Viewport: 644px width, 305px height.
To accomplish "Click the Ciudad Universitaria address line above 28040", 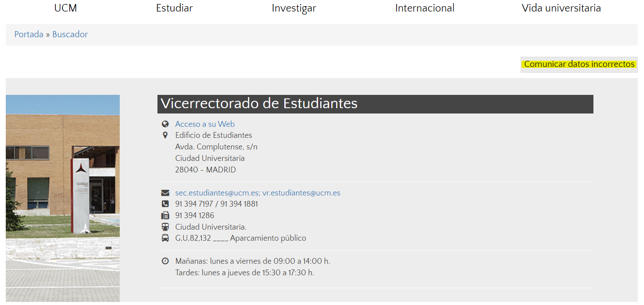I will coord(210,158).
